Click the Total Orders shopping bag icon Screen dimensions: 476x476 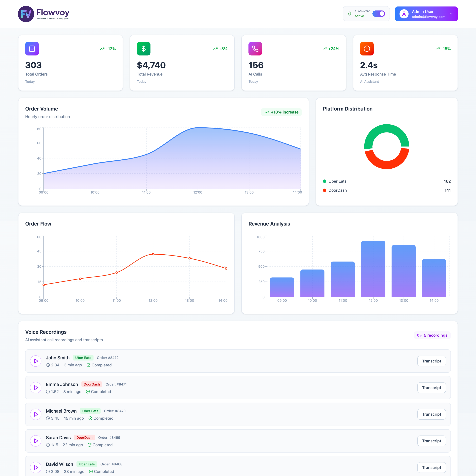(32, 49)
